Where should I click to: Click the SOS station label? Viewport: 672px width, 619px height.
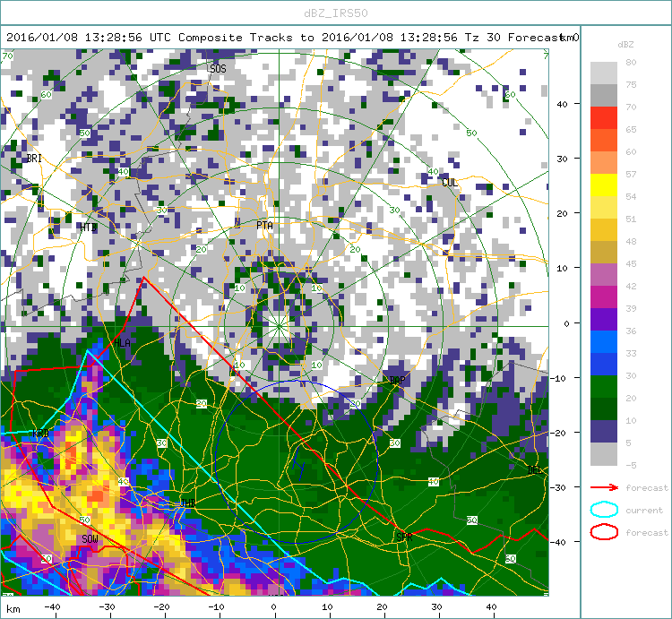pos(218,69)
